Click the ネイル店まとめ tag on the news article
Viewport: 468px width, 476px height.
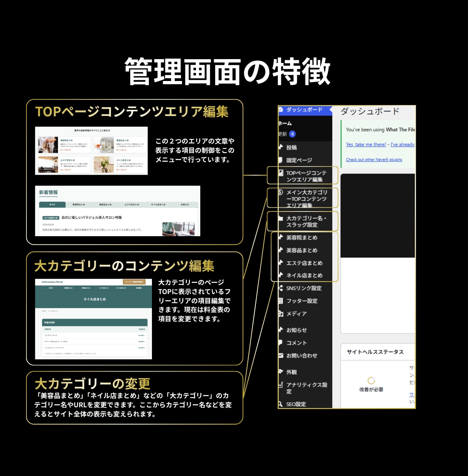[51, 218]
